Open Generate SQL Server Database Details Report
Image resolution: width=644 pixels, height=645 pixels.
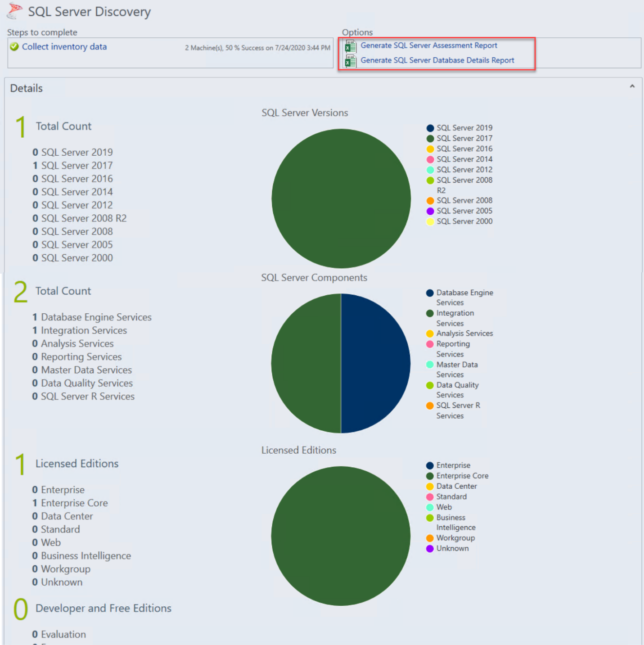tap(437, 60)
